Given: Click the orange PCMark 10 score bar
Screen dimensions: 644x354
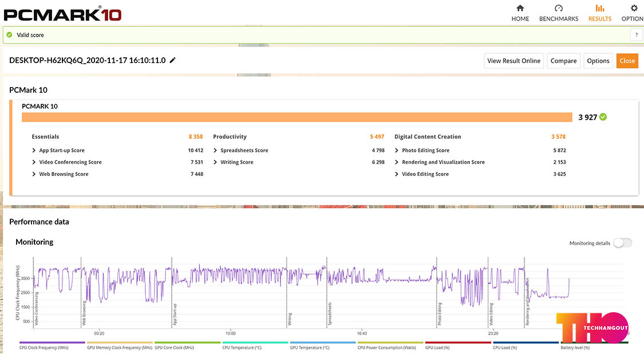Looking at the screenshot, I should pos(297,117).
